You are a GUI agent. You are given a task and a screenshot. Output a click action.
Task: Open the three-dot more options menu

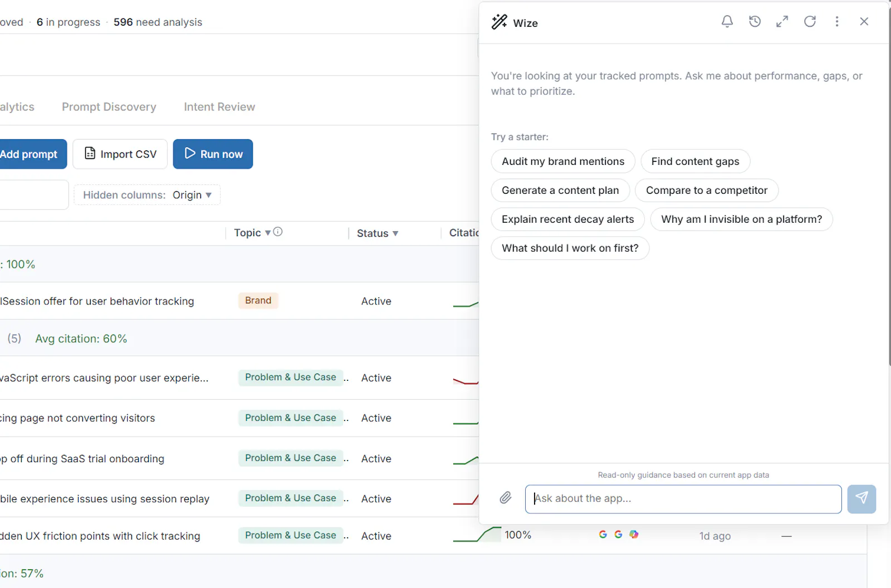[837, 22]
